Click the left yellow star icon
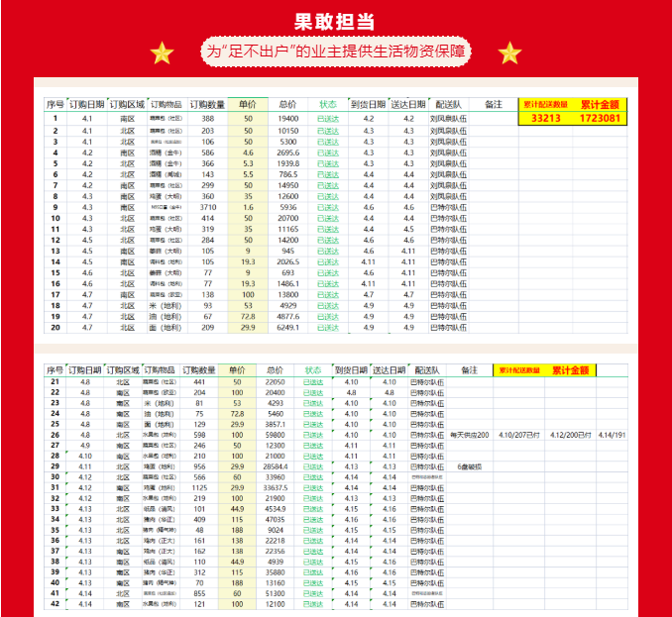The height and width of the screenshot is (617, 672). [162, 53]
